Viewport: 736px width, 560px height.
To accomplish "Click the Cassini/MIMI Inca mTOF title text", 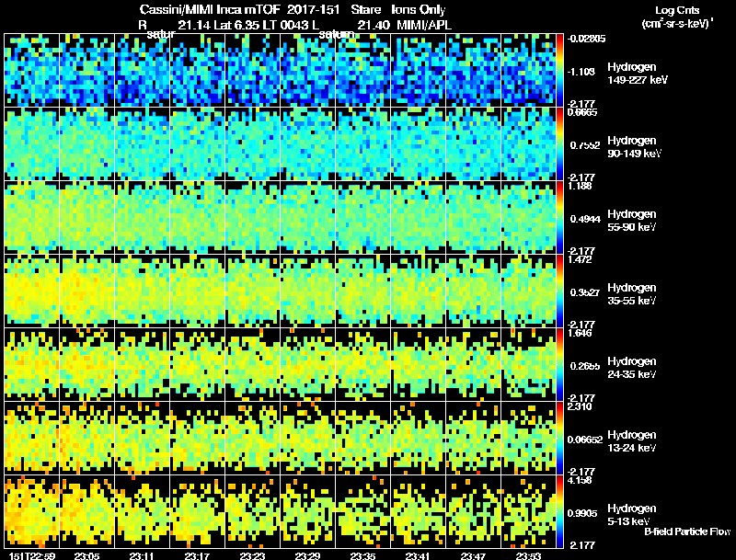I will (x=210, y=9).
